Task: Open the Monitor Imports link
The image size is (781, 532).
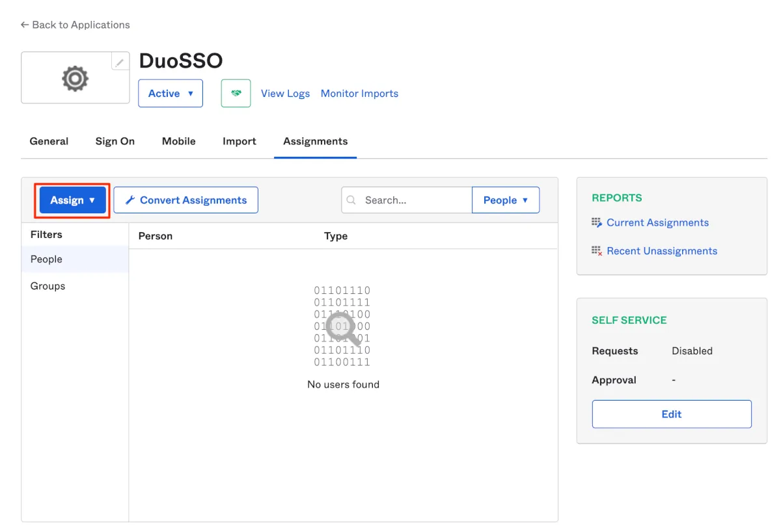Action: coord(359,94)
